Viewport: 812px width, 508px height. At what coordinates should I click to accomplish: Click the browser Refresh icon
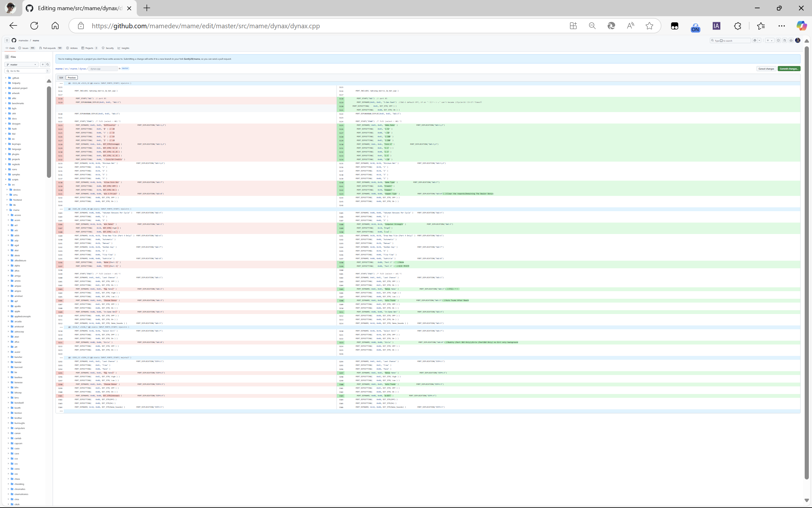pos(34,26)
